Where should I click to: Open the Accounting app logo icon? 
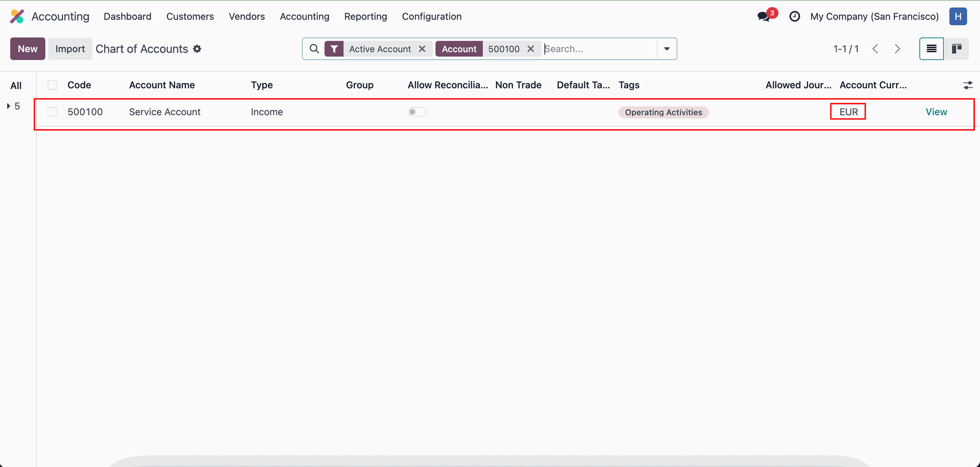17,16
